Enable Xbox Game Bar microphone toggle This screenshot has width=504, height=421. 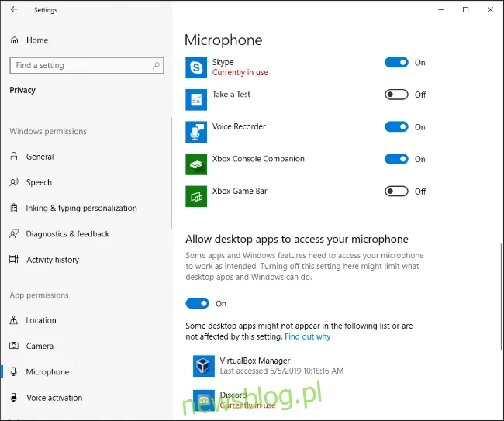[x=396, y=192]
